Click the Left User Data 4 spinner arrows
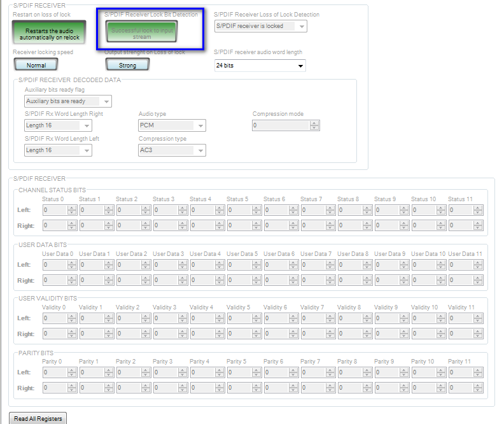This screenshot has width=504, height=424. [x=220, y=265]
